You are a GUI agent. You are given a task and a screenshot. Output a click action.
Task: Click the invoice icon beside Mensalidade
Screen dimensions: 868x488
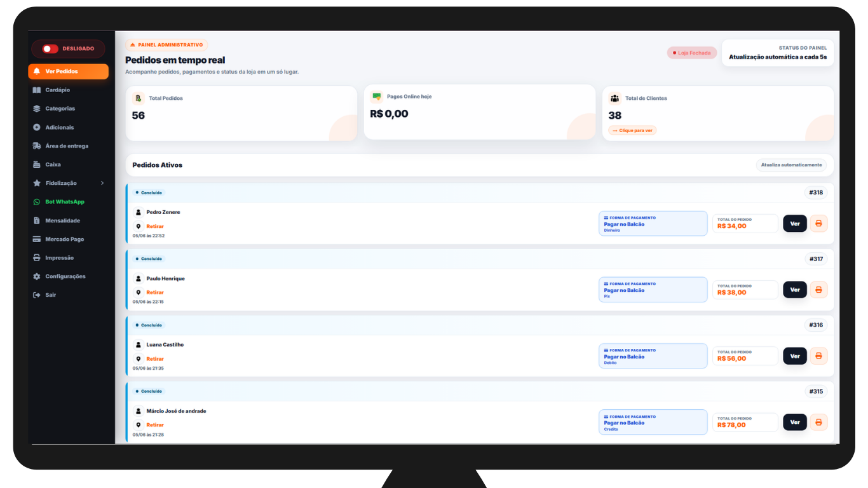(x=37, y=220)
